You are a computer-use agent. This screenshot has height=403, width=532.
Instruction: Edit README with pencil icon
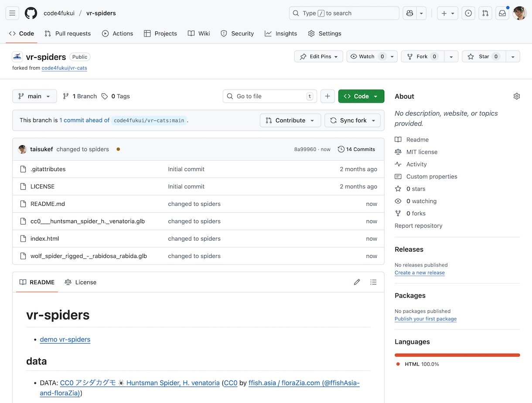pos(357,282)
